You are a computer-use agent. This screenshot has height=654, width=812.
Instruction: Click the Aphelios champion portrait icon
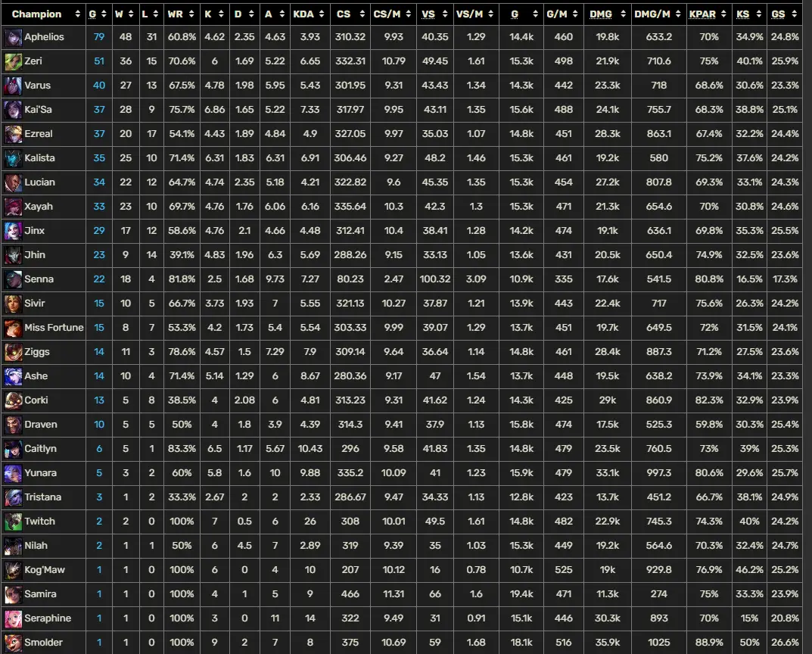[13, 37]
